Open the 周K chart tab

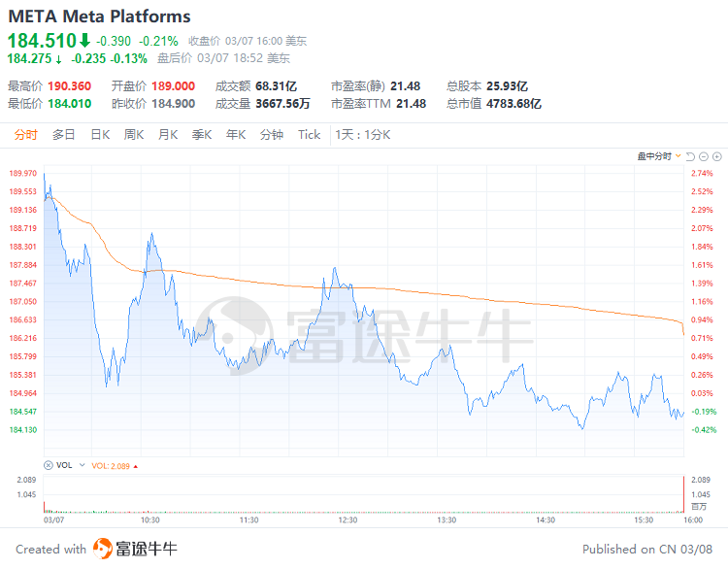[x=134, y=135]
